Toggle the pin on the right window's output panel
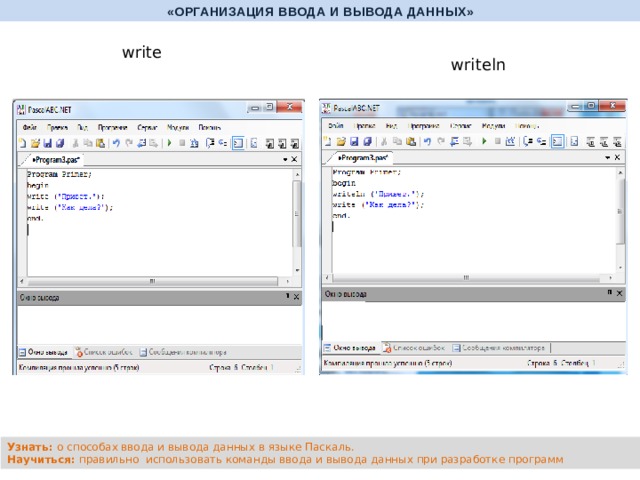640x480 pixels. tap(607, 293)
